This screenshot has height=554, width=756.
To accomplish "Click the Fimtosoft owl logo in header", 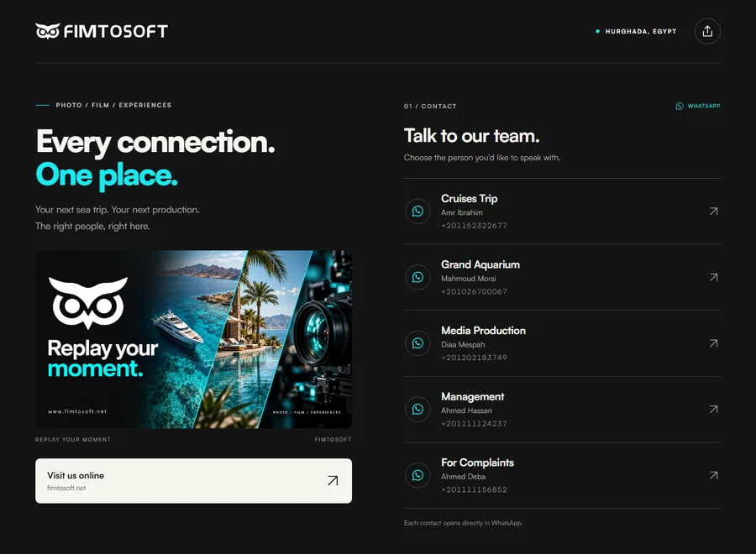I will (x=102, y=31).
